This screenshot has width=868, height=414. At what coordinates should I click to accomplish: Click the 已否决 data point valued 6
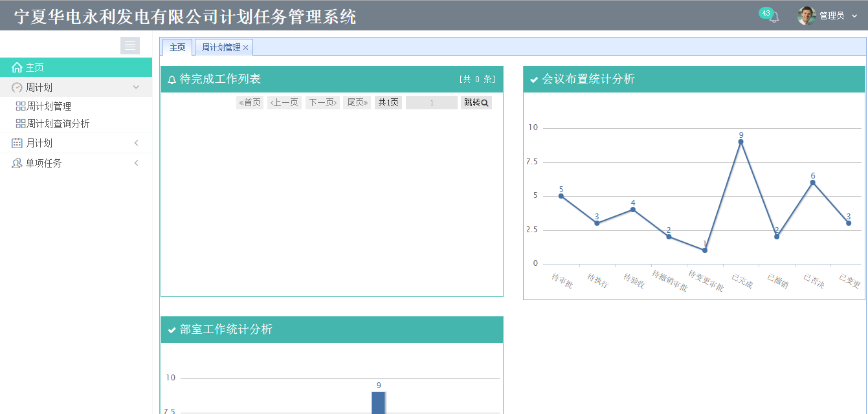click(812, 182)
